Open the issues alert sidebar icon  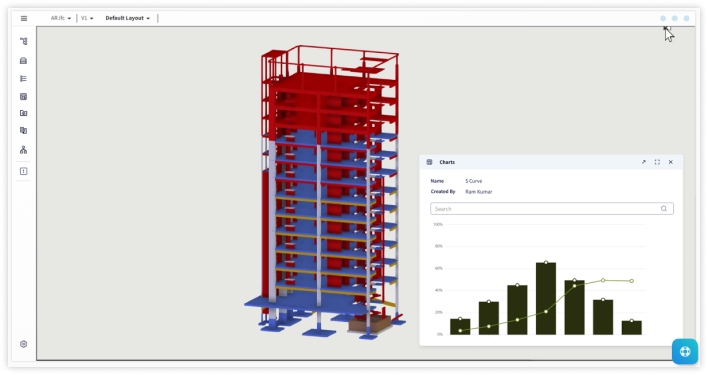[x=23, y=171]
